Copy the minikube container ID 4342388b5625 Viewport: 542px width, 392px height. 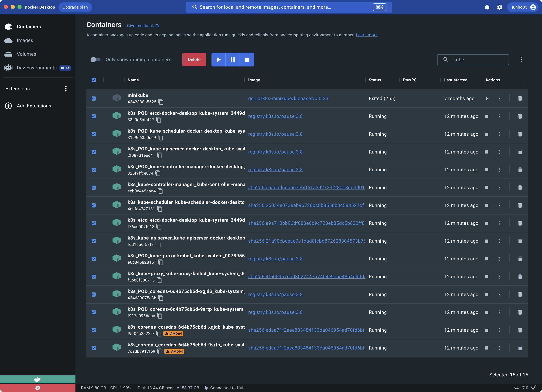(x=161, y=102)
